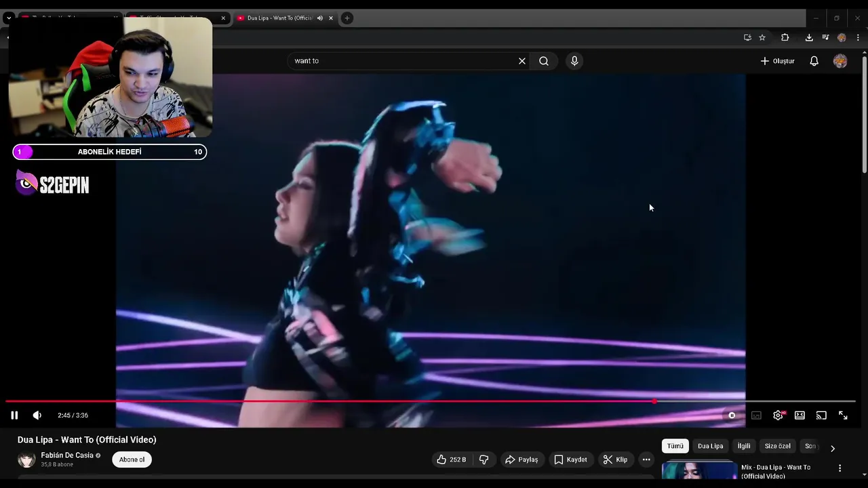The width and height of the screenshot is (868, 488).
Task: Click the video title 'Dua Lipa - Want To (Official Video)'
Action: tap(87, 440)
